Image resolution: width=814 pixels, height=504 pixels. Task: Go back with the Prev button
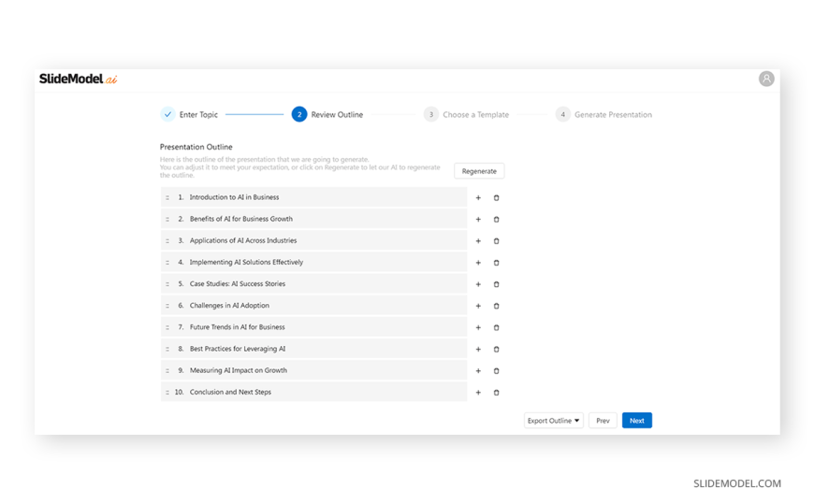(x=603, y=421)
